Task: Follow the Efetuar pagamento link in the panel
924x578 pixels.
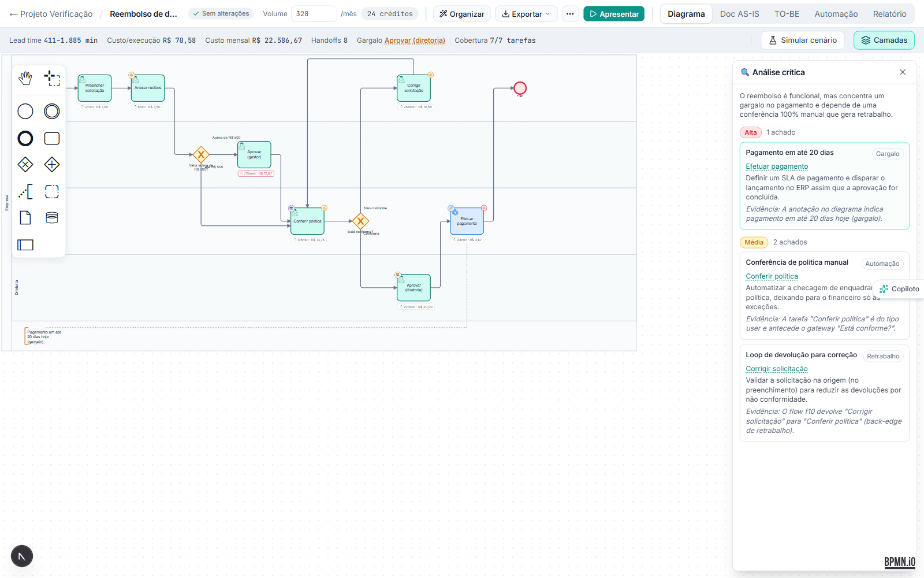Action: coord(777,166)
